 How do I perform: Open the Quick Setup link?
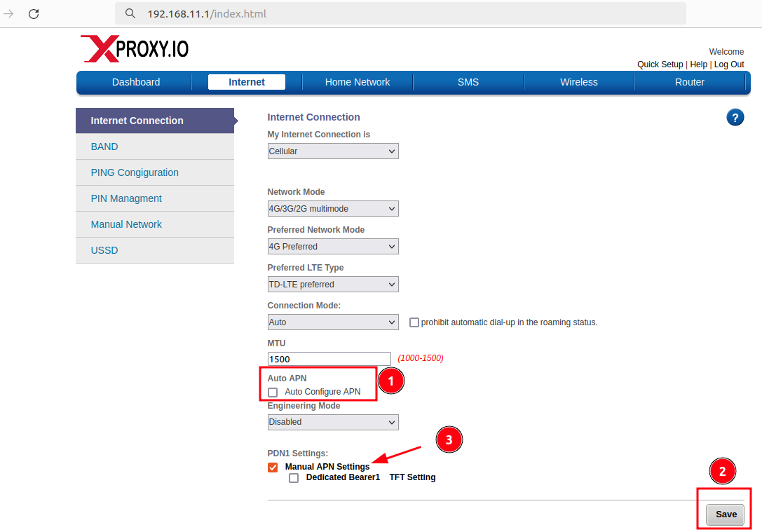pos(660,64)
